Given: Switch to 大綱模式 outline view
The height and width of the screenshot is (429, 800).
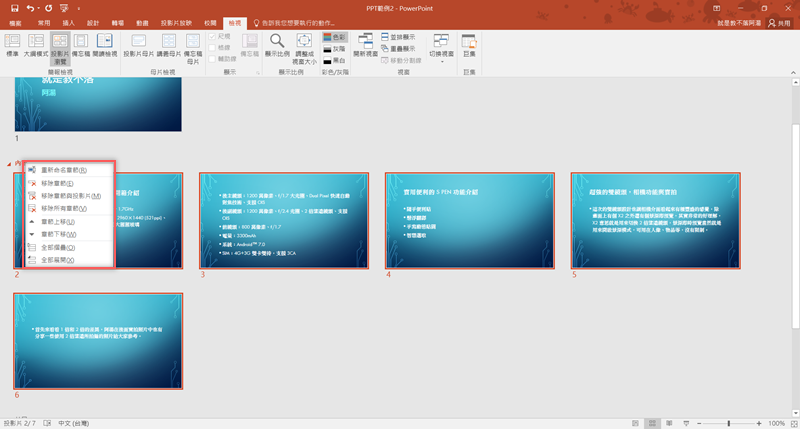Looking at the screenshot, I should [35, 47].
